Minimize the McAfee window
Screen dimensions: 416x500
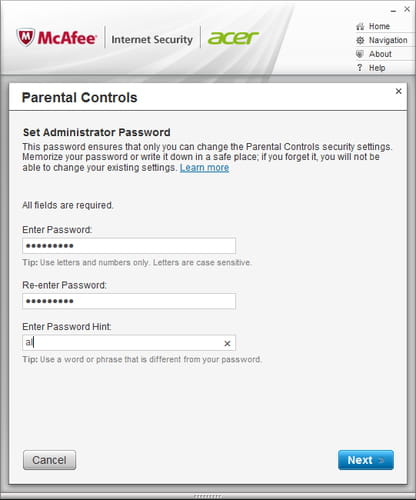(x=393, y=11)
